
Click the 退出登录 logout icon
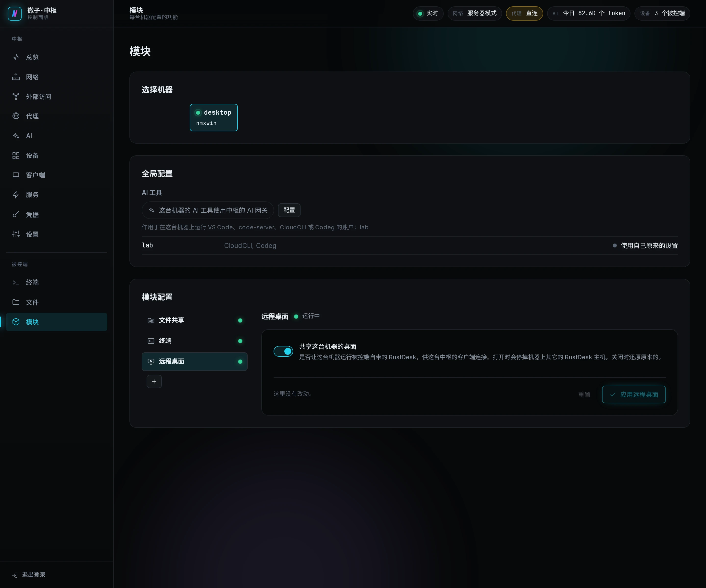(14, 575)
